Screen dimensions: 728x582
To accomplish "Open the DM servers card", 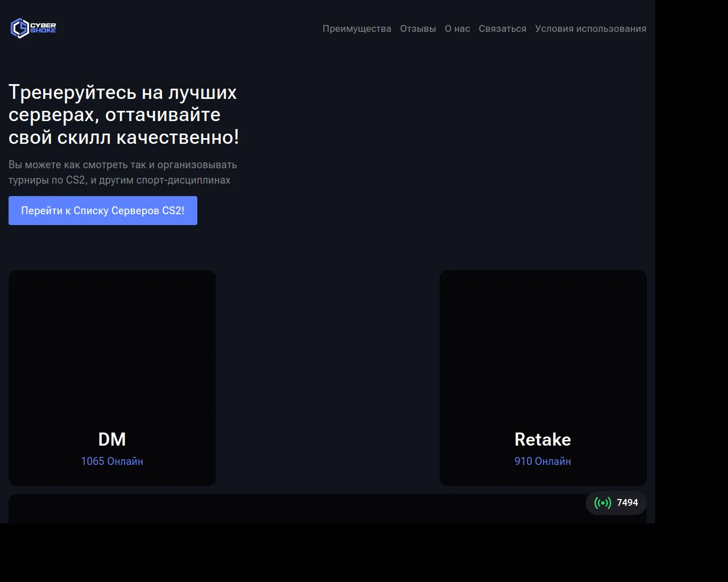I will click(x=112, y=377).
